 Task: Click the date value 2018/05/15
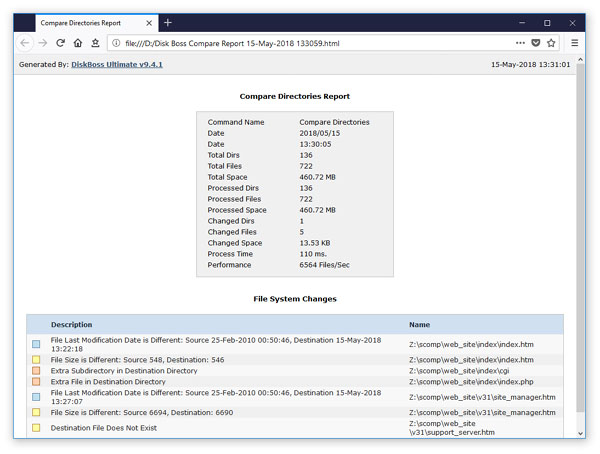click(x=320, y=133)
